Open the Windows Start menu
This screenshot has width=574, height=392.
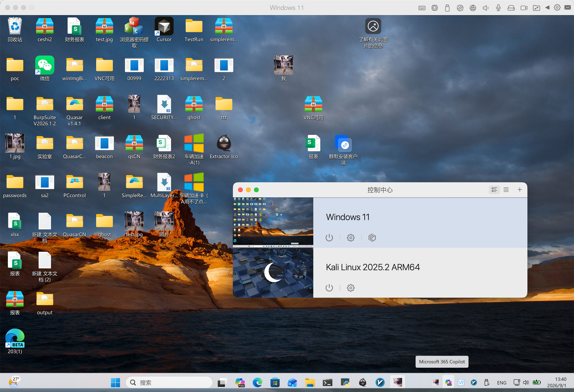tap(115, 382)
